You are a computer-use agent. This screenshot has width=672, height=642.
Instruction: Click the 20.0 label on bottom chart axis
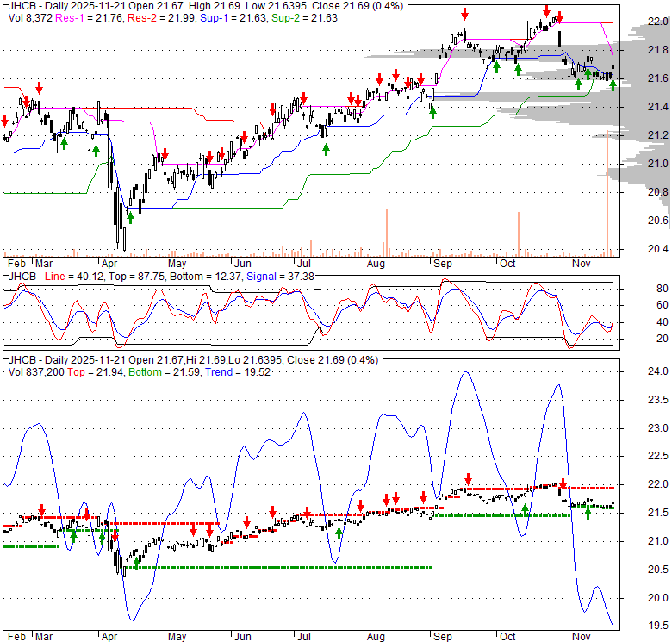click(658, 598)
